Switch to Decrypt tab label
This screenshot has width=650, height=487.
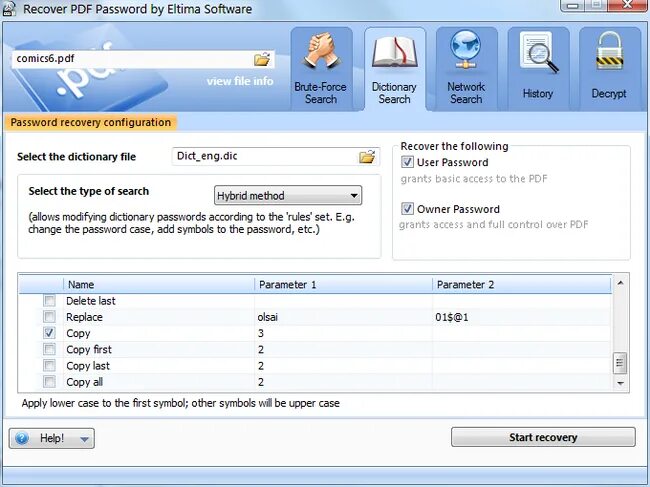[609, 93]
